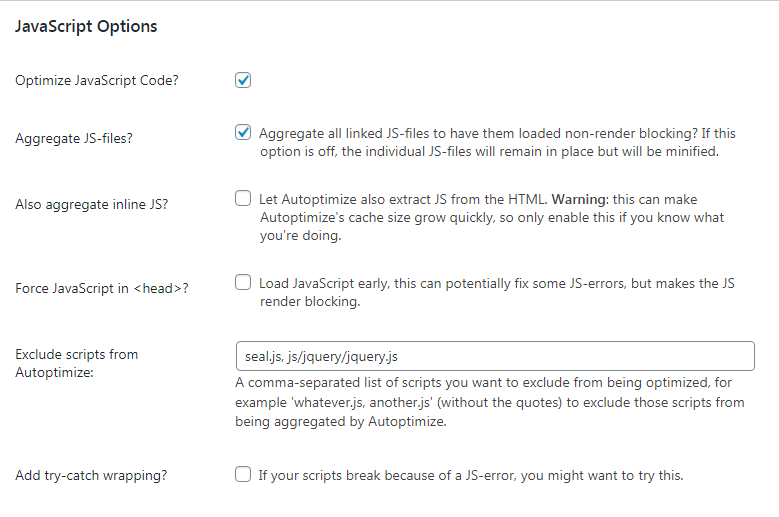
Task: Click the 'Optimize JavaScript Code?' label
Action: (x=97, y=80)
